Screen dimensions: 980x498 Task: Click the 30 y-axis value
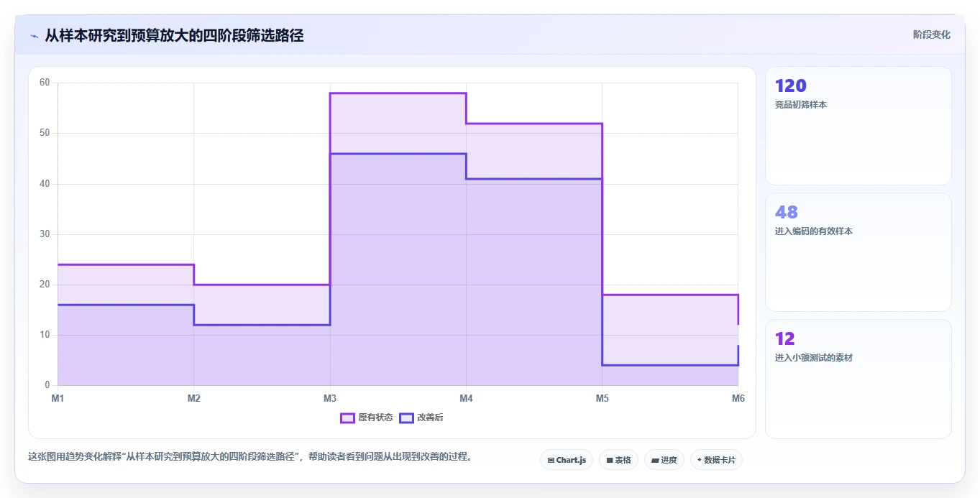45,234
